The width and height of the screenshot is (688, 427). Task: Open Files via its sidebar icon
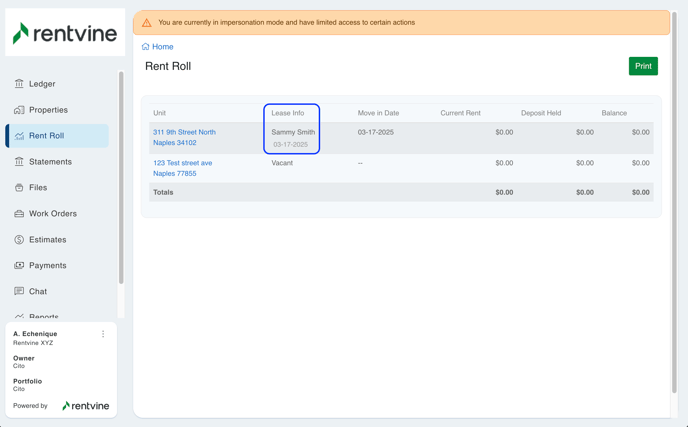pyautogui.click(x=19, y=188)
